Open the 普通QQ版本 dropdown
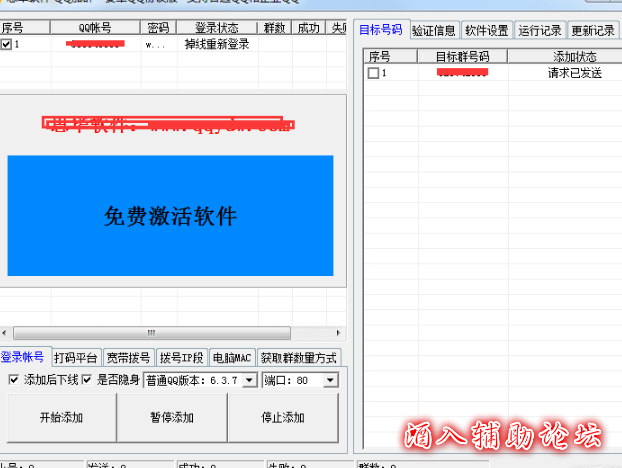This screenshot has height=468, width=622. pyautogui.click(x=249, y=380)
